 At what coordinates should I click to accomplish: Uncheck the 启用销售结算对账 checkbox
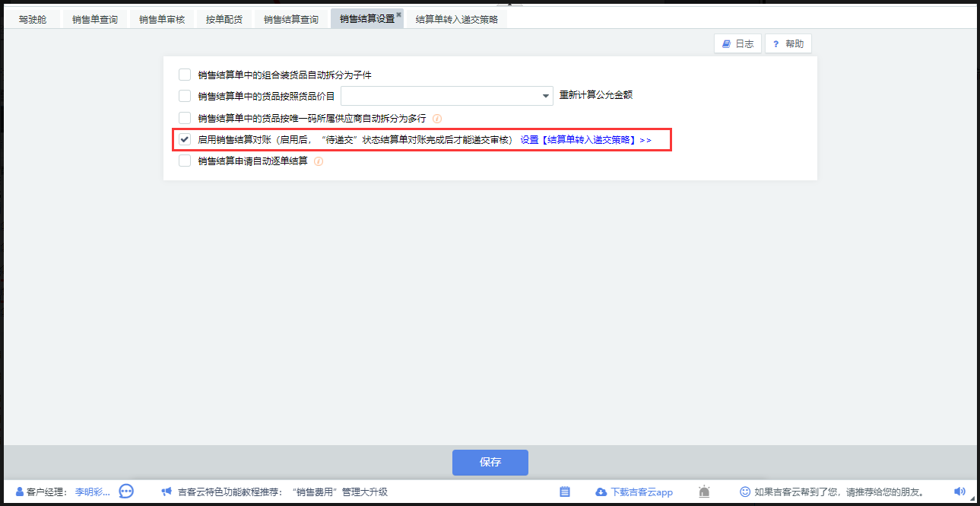click(185, 140)
